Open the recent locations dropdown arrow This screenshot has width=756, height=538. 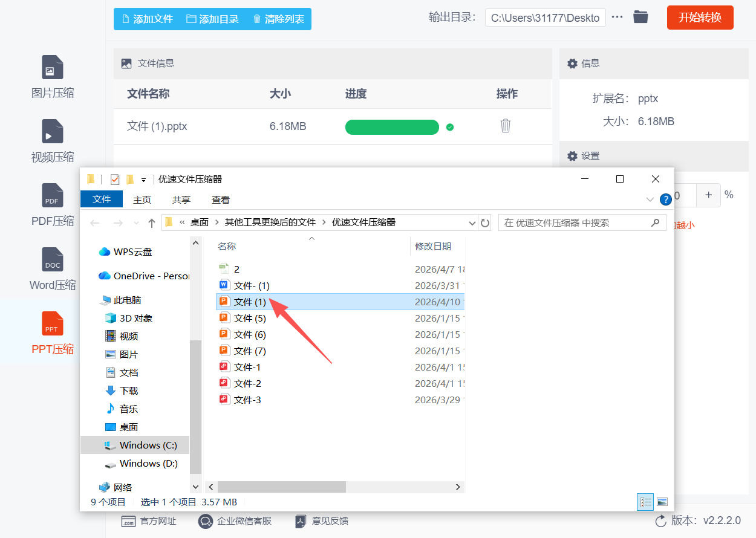pos(136,223)
